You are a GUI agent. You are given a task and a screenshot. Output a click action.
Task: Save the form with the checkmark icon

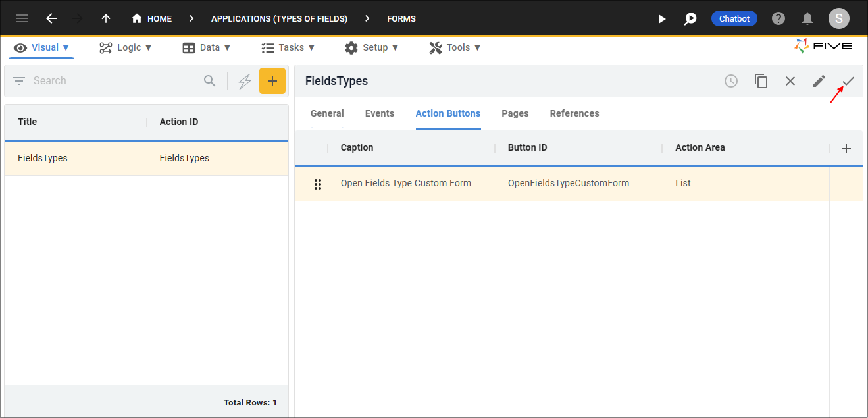(x=848, y=81)
